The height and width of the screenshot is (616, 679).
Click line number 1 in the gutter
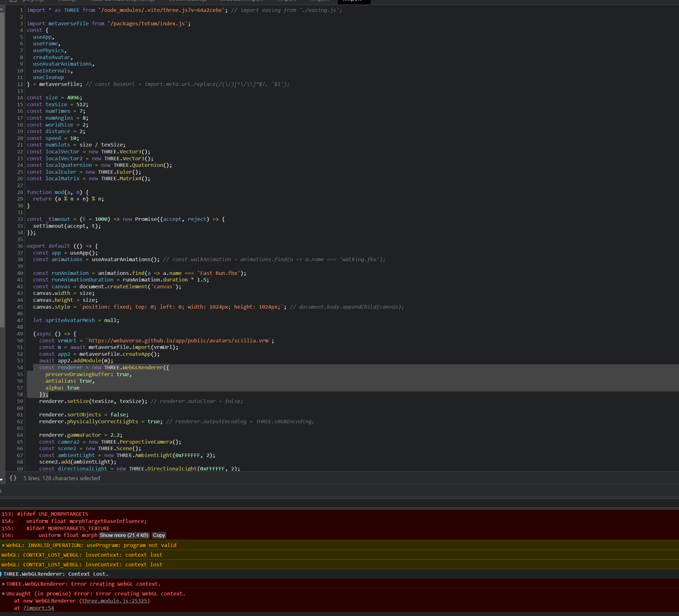coord(21,10)
